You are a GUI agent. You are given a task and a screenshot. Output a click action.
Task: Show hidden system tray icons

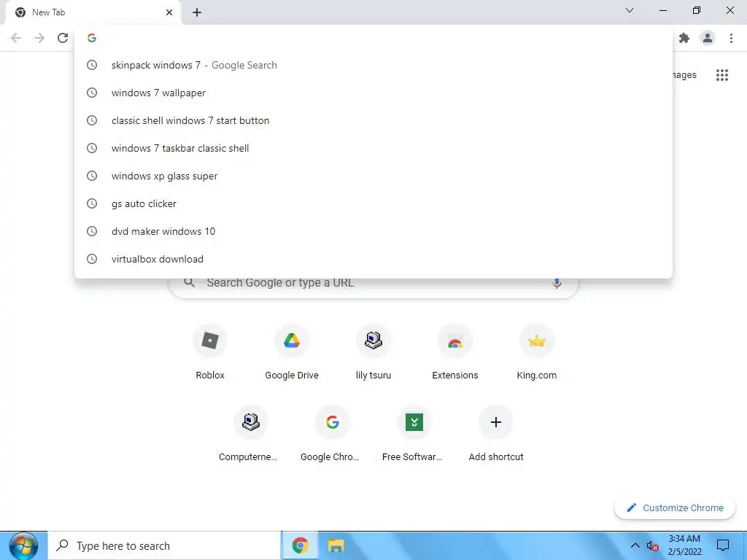tap(635, 545)
